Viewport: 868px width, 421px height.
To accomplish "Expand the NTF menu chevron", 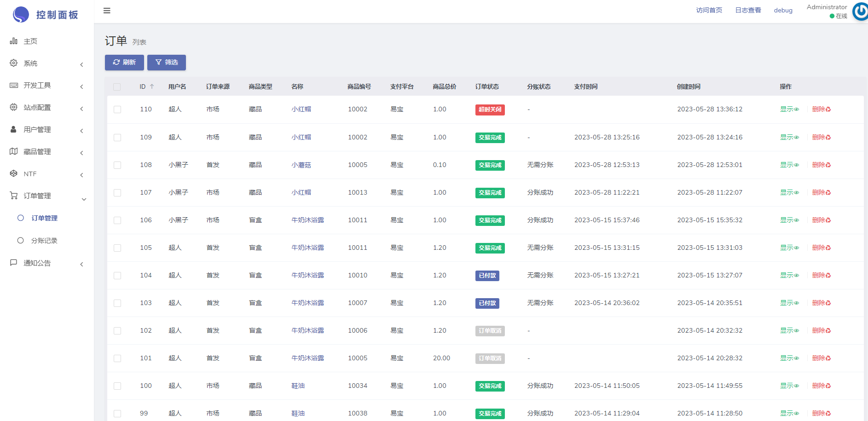I will pos(82,175).
